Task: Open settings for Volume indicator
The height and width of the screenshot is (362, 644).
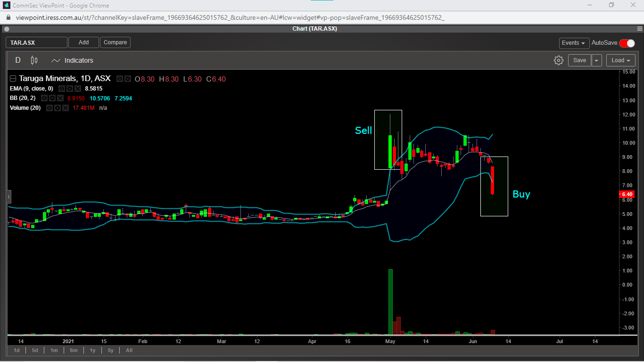Action: 58,107
